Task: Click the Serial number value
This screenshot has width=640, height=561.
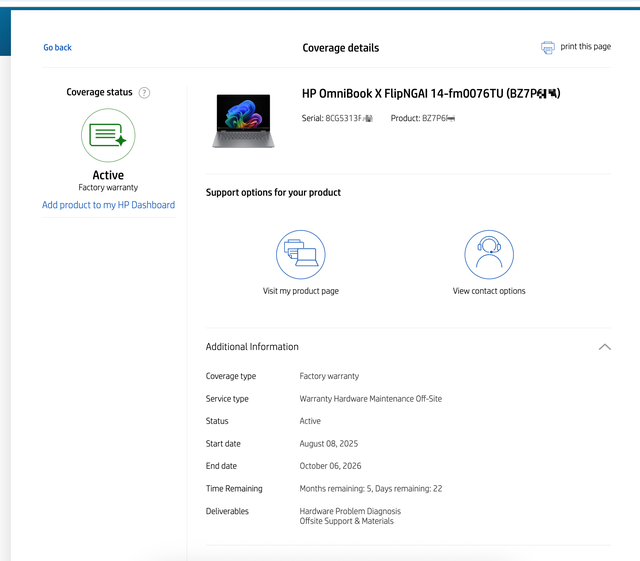Action: point(349,118)
